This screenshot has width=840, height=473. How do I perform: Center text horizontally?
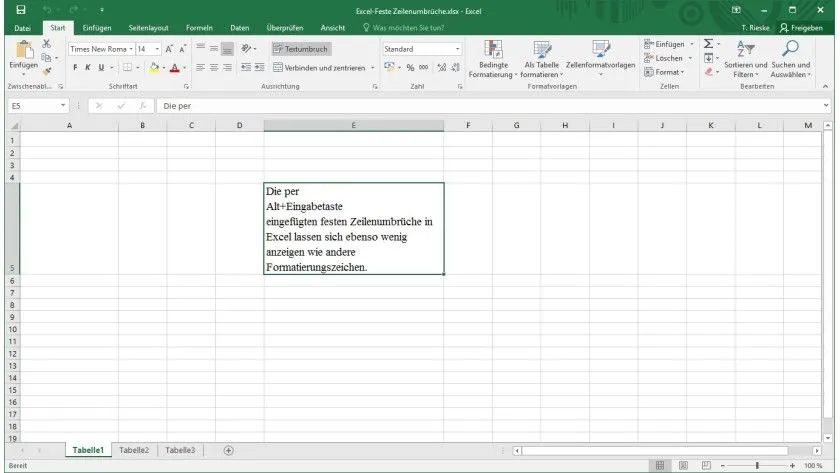(214, 67)
